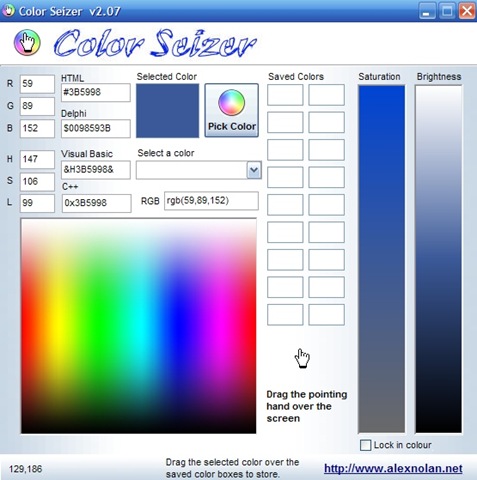Click the HTML hex code field
477x480 pixels.
point(96,92)
